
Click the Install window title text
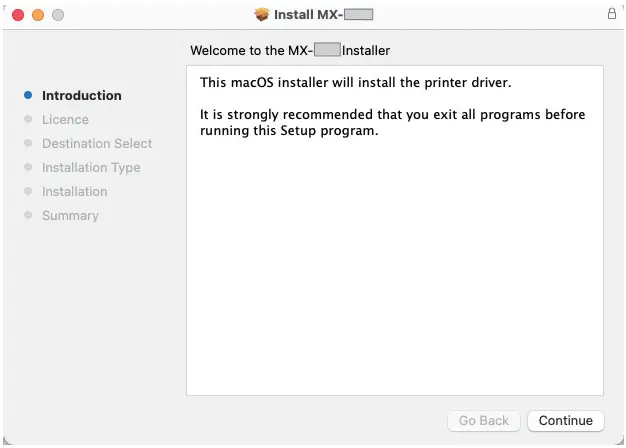[324, 15]
